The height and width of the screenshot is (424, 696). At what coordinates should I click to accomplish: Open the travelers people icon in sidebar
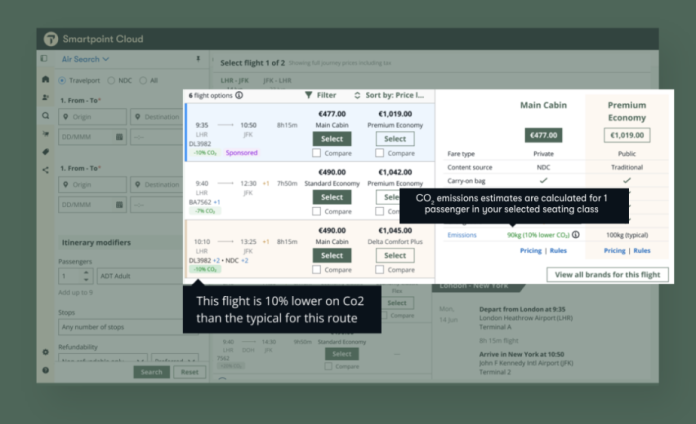point(45,97)
